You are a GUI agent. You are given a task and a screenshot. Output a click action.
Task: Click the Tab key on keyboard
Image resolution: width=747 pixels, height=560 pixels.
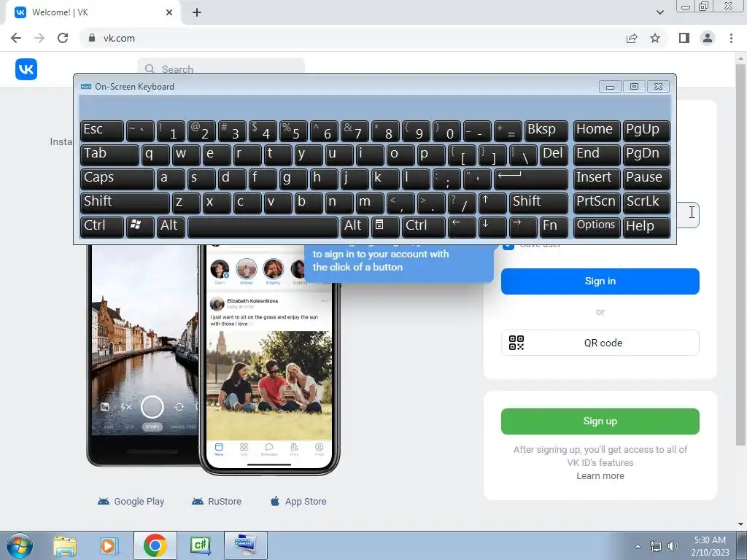pos(109,155)
